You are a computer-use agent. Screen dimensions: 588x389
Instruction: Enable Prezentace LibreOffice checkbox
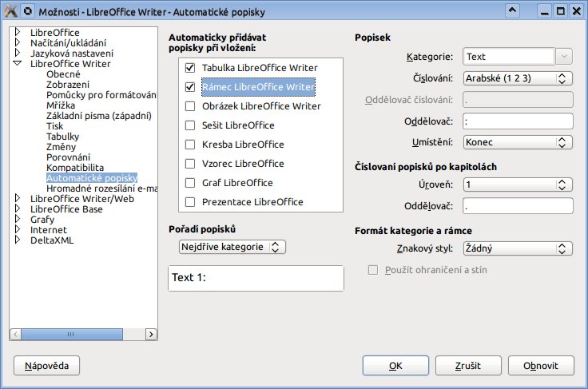click(x=190, y=202)
